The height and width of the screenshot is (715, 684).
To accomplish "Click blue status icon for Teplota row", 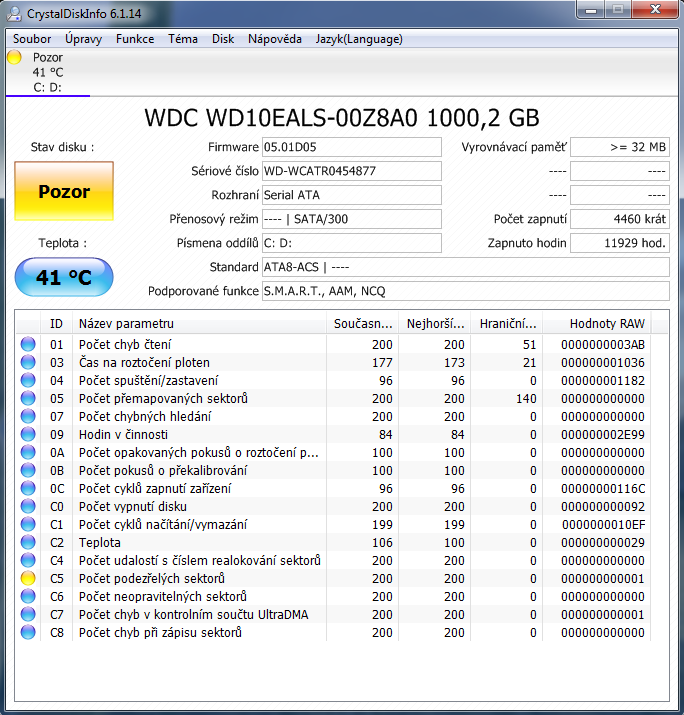I will coord(28,543).
